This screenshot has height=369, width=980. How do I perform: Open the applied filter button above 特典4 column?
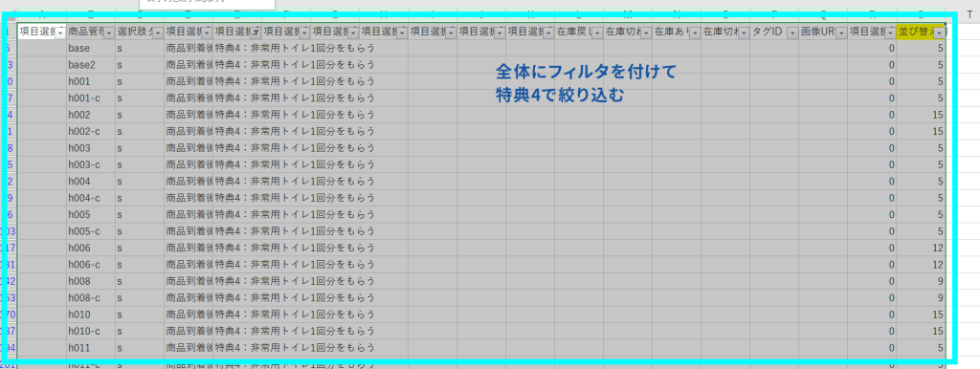pos(256,33)
